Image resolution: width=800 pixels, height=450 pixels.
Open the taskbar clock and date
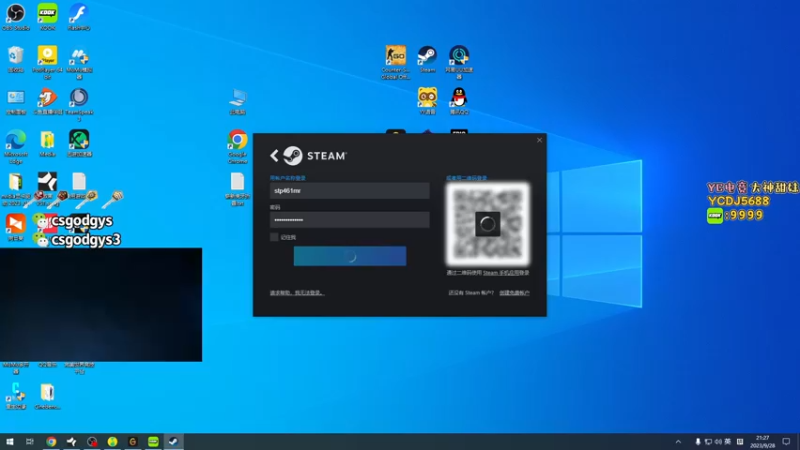tap(762, 442)
